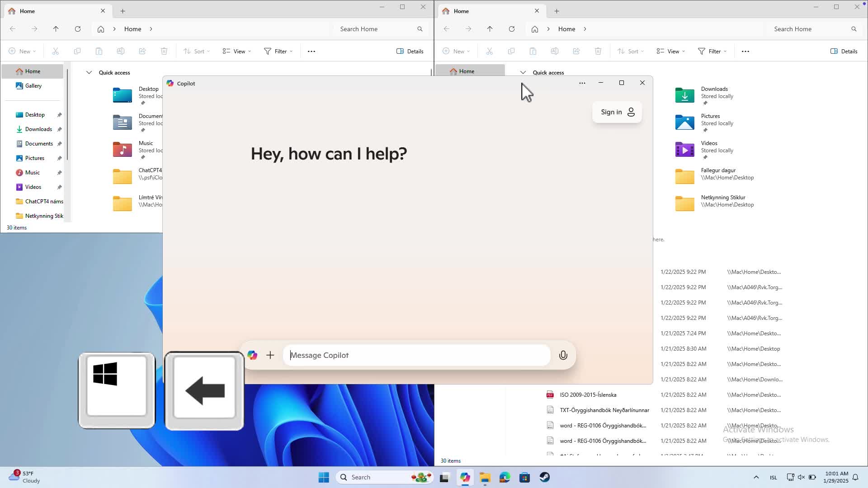Open Copilot three-dots options menu
This screenshot has width=868, height=488.
point(582,83)
